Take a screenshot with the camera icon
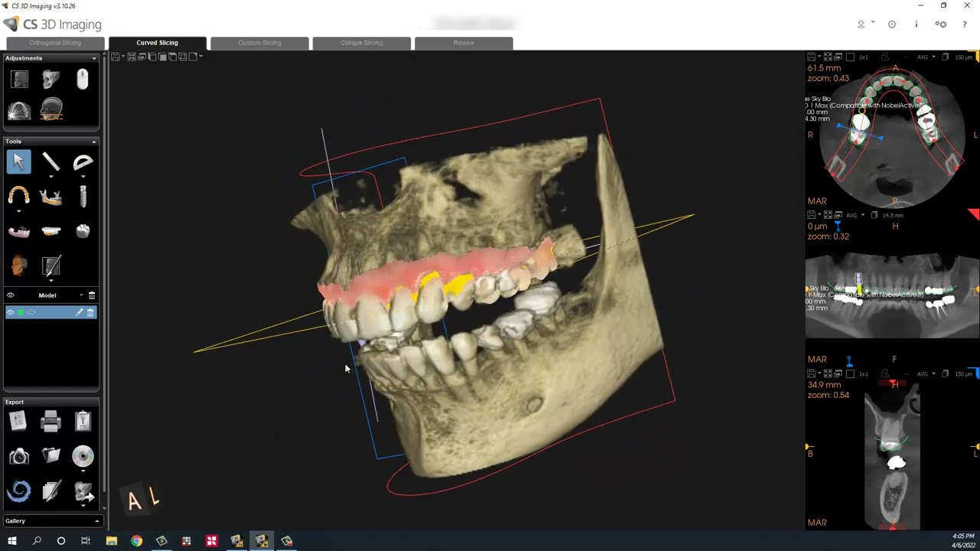Viewport: 980px width, 551px height. coord(18,456)
